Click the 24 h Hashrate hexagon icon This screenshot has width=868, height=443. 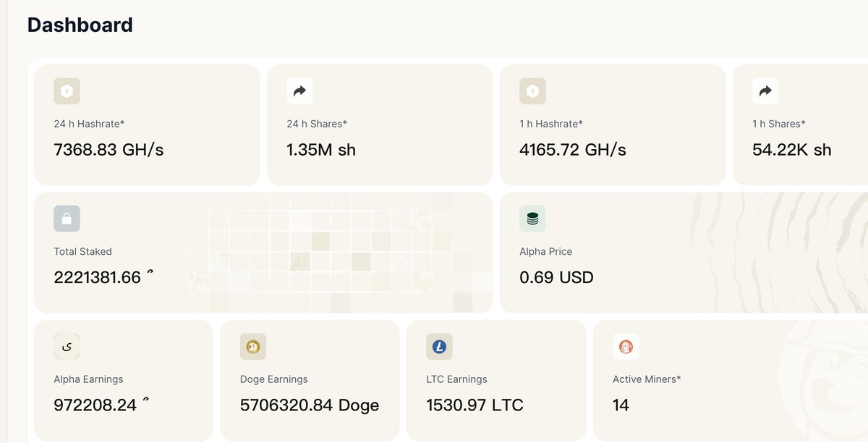click(67, 91)
